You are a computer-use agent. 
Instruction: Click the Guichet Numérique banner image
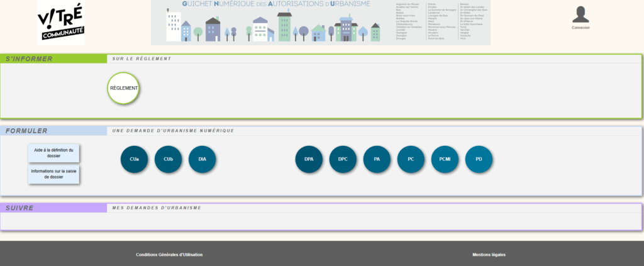click(x=321, y=23)
